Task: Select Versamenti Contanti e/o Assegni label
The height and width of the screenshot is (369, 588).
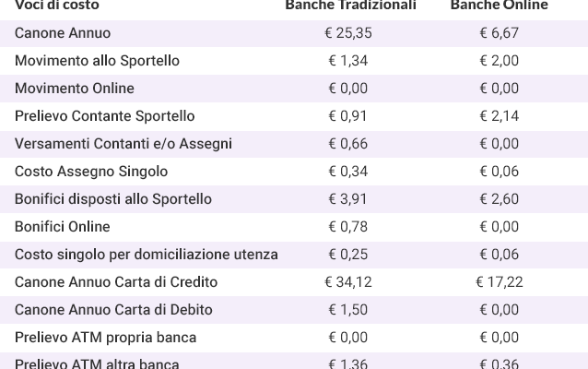Action: click(123, 144)
